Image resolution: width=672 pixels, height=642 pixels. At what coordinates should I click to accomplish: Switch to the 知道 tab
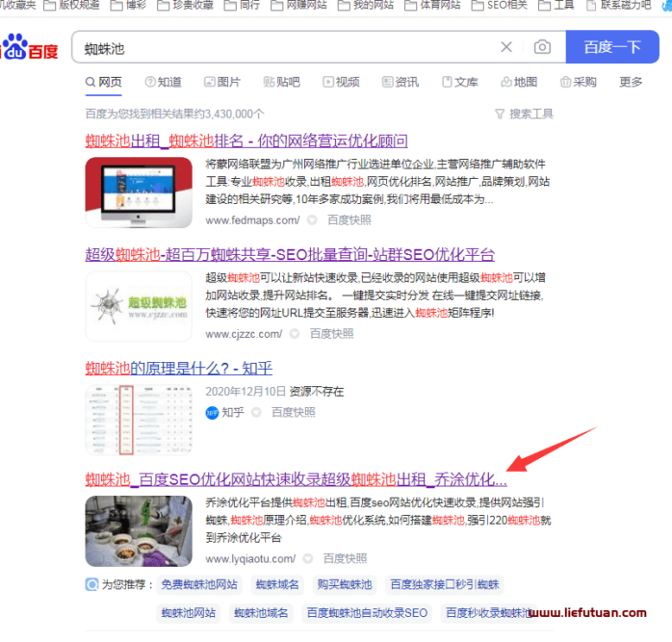coord(164,82)
